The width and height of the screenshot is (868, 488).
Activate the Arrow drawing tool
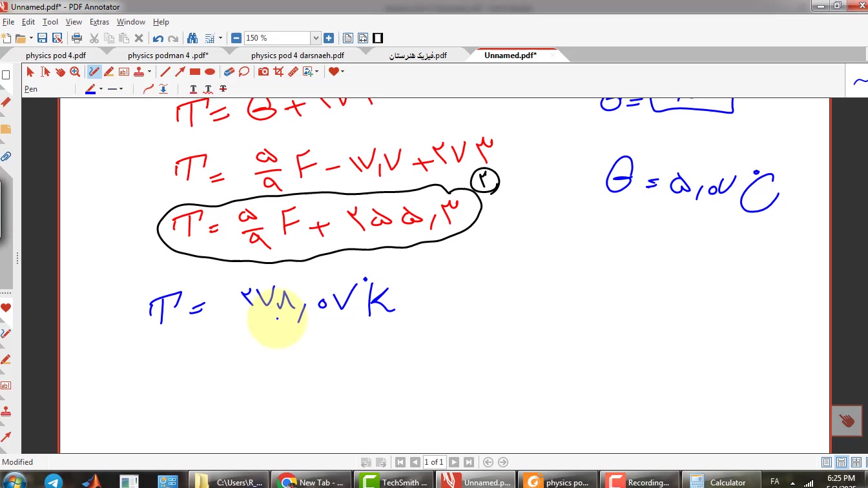(180, 72)
